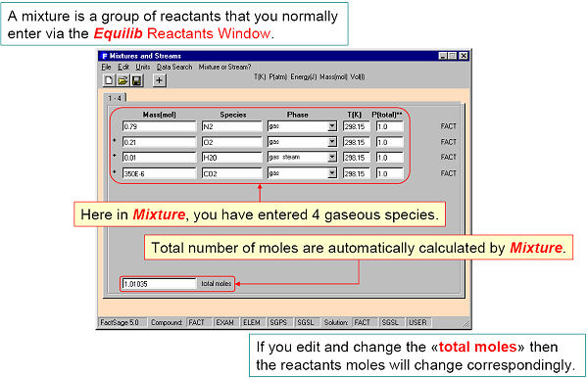Click the pressure field in the H2O row
This screenshot has width=588, height=378.
(x=390, y=158)
